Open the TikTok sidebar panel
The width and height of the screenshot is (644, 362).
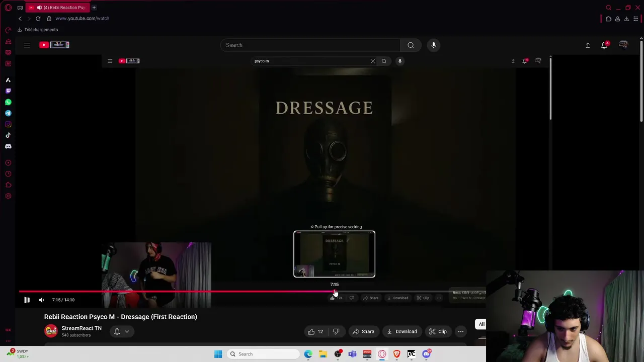pyautogui.click(x=8, y=135)
